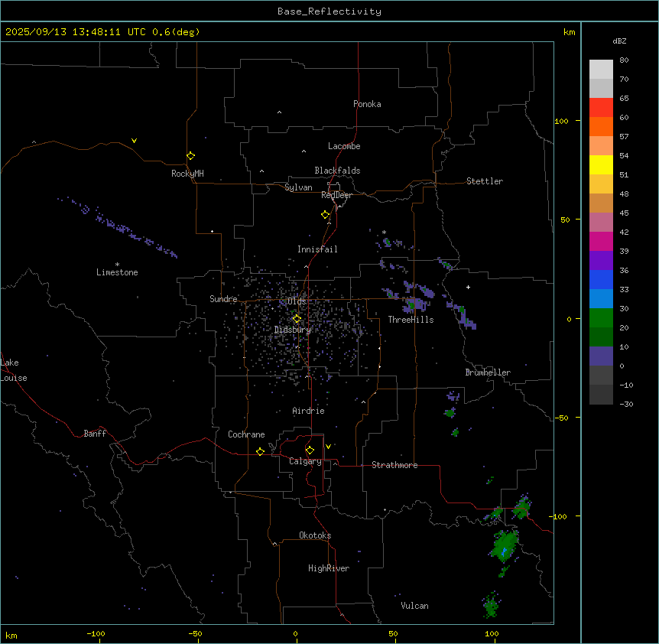The image size is (659, 644).
Task: Click the 80 value on the dBZ legend
Action: pos(624,60)
